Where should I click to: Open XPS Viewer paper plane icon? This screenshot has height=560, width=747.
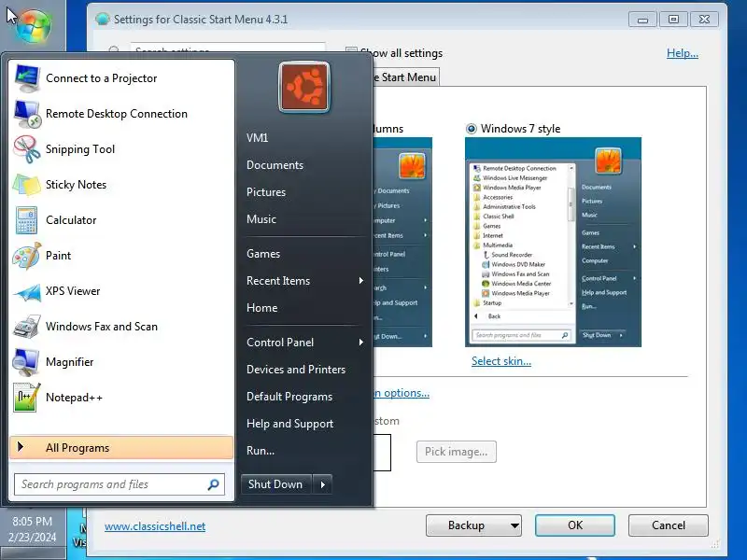point(27,291)
